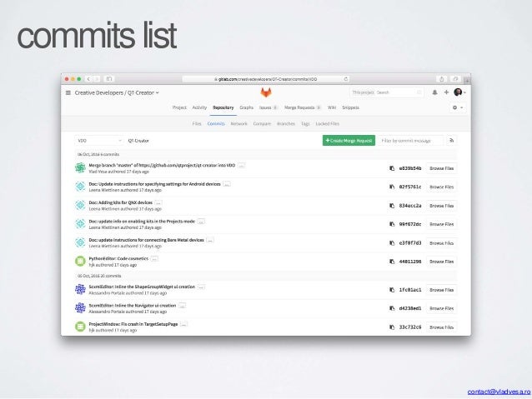The image size is (532, 399).
Task: Expand PythonEditor commit description ellipsis
Action: (155, 259)
